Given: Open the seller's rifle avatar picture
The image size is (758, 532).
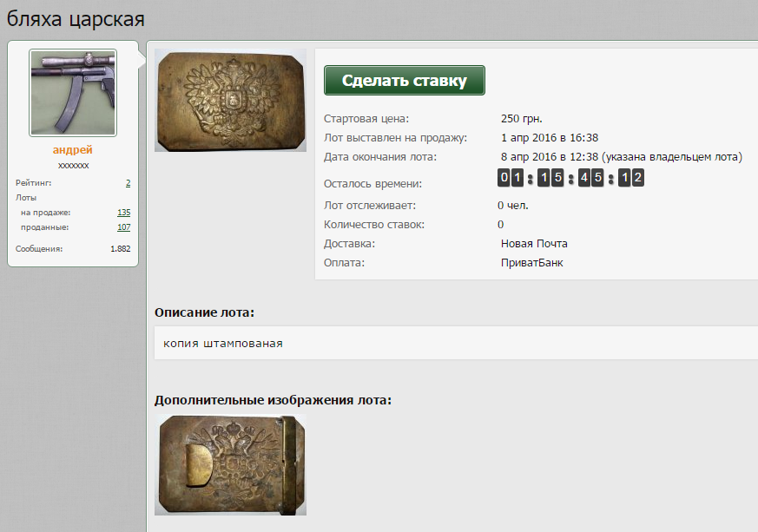Looking at the screenshot, I should [x=73, y=92].
